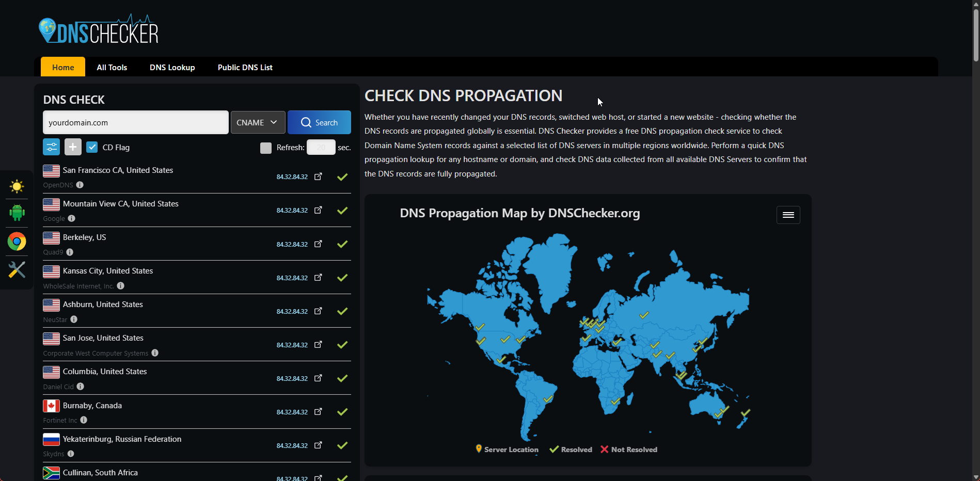Click the yourdomain.com domain input field
The height and width of the screenshot is (481, 980).
pyautogui.click(x=135, y=122)
